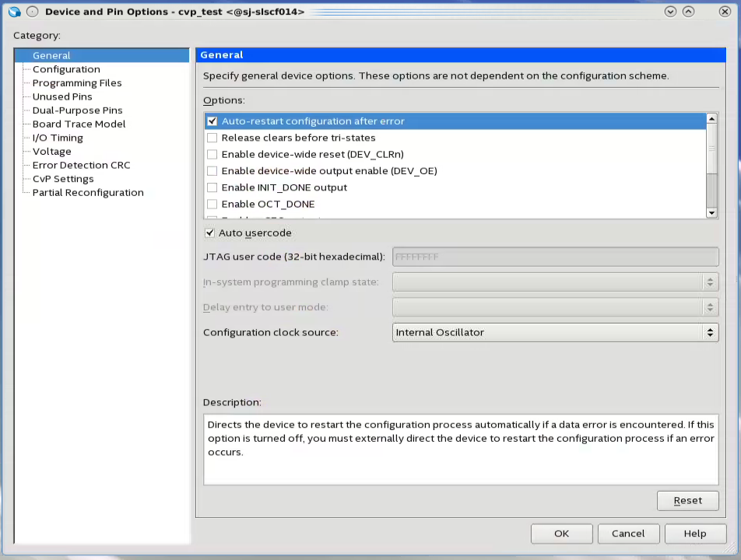Click the Help button
This screenshot has height=560, width=741.
[x=694, y=534]
